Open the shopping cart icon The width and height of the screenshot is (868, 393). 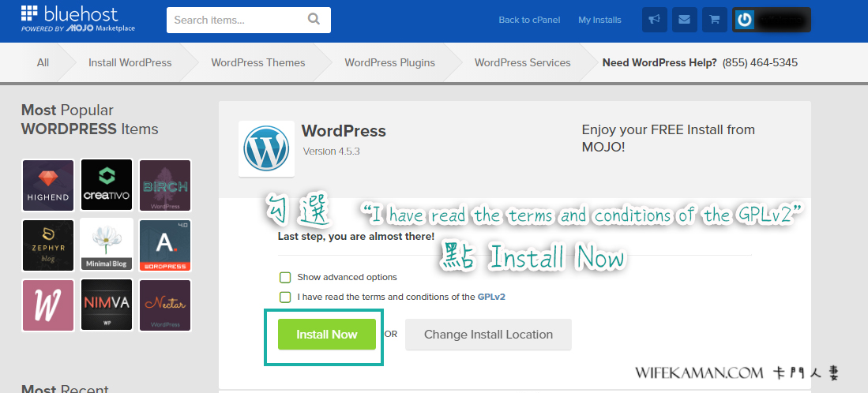point(715,20)
